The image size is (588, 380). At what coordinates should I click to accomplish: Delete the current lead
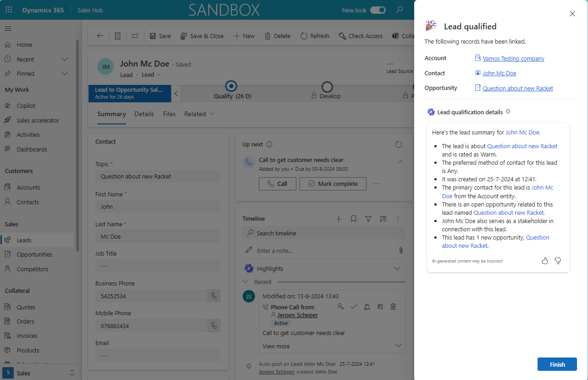[277, 36]
